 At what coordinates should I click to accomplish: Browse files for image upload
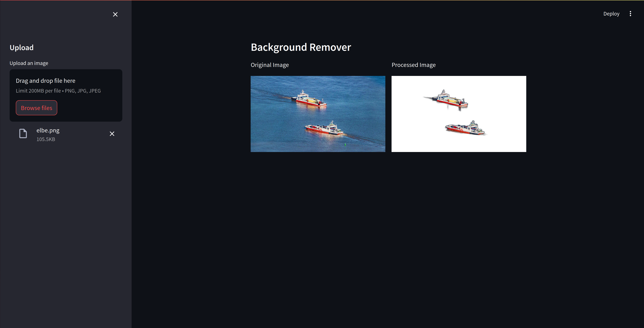click(37, 108)
